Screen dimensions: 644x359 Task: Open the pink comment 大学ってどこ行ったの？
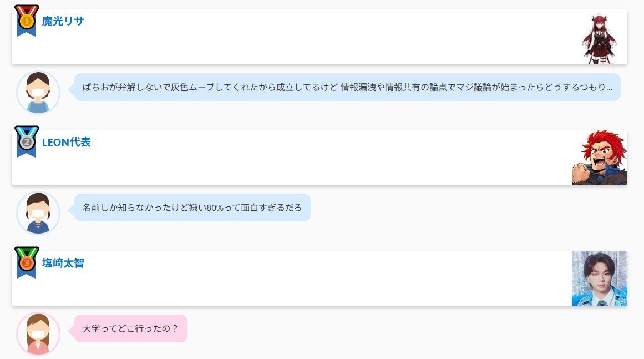click(130, 328)
